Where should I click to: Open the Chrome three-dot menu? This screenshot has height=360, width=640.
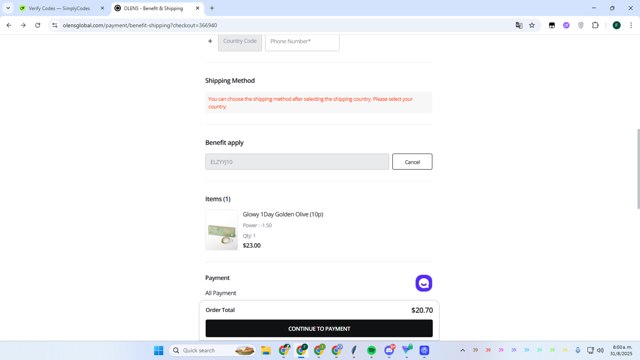[631, 25]
